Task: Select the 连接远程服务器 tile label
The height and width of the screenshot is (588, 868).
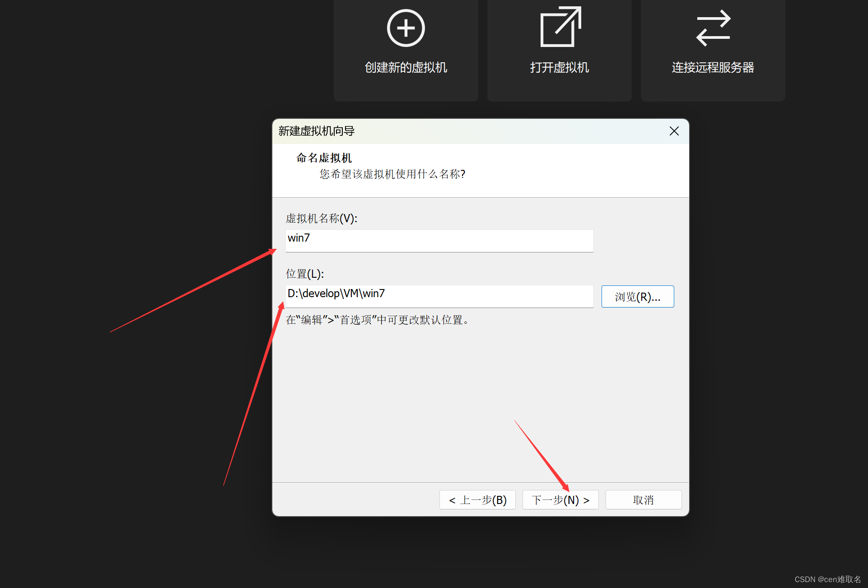Action: [713, 67]
